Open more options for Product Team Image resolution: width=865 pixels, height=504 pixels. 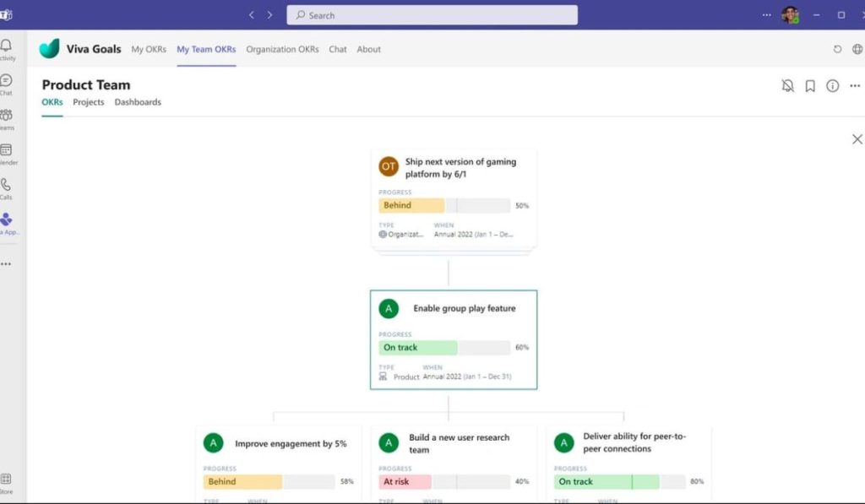pos(855,85)
